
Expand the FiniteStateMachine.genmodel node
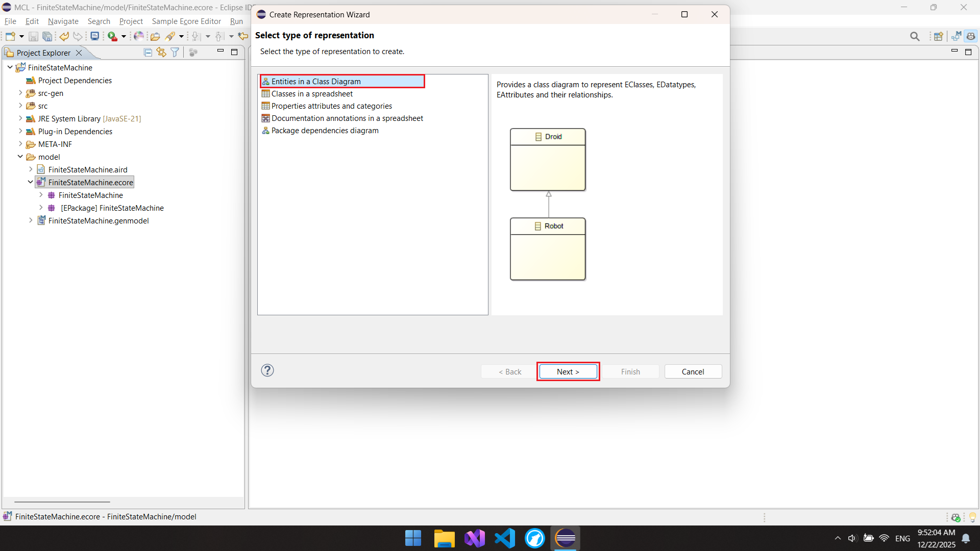(x=31, y=220)
